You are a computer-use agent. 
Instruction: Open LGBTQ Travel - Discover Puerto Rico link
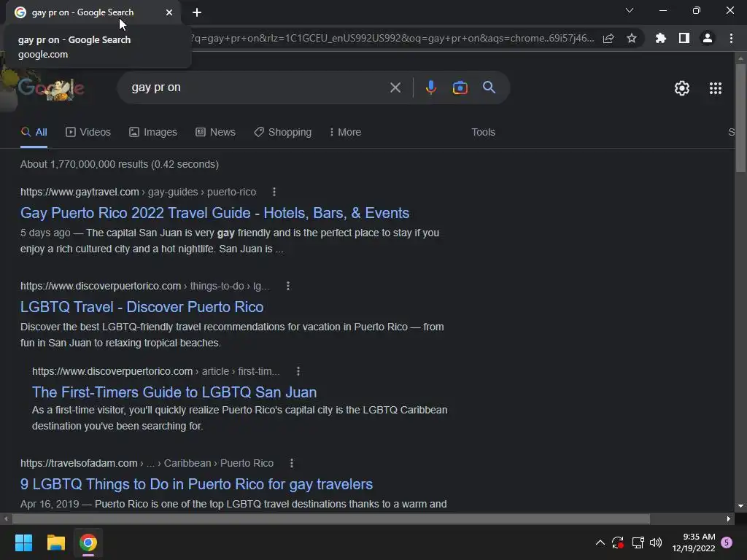click(142, 307)
